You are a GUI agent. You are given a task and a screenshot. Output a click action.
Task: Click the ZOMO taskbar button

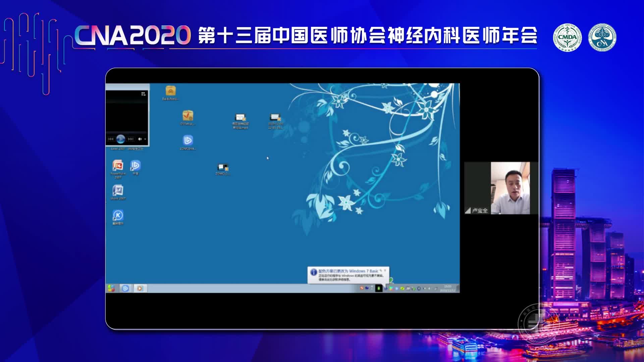coord(125,288)
